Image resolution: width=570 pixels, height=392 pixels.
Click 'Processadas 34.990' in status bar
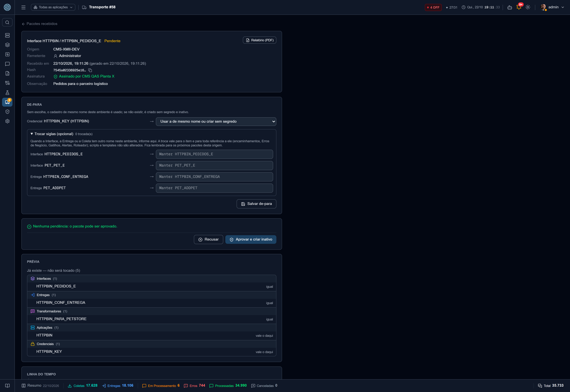228,386
